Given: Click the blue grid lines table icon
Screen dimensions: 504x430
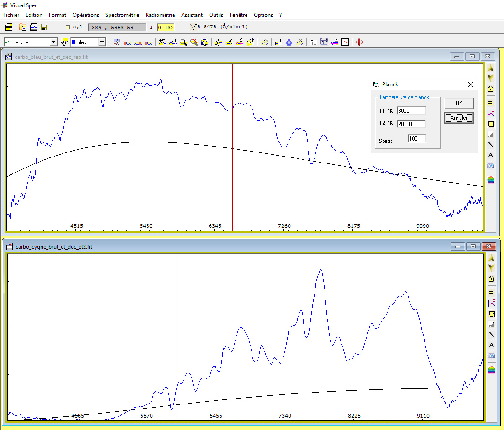Looking at the screenshot, I should coord(324,42).
